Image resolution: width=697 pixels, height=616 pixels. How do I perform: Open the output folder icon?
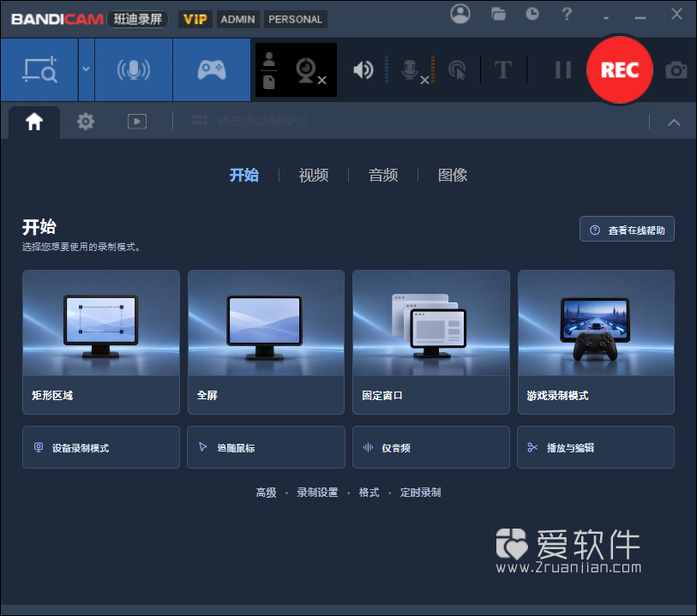(498, 15)
